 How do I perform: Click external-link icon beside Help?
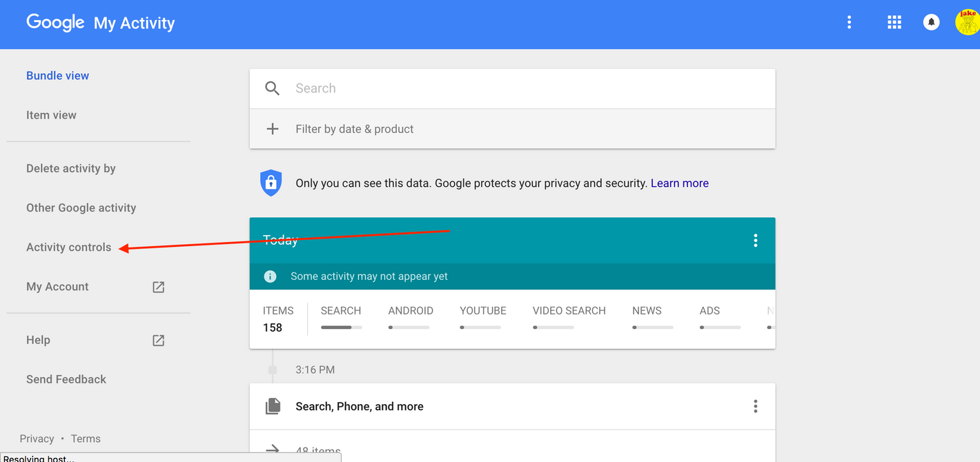coord(158,340)
